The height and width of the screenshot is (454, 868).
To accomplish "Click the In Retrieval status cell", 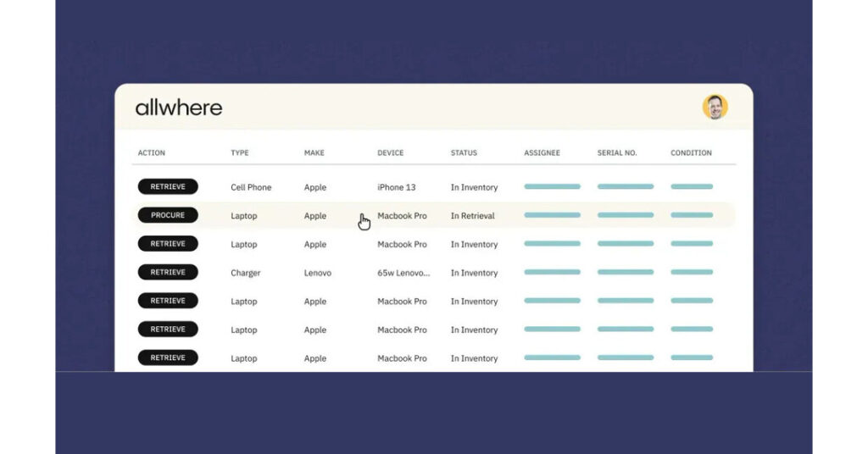I will click(473, 216).
